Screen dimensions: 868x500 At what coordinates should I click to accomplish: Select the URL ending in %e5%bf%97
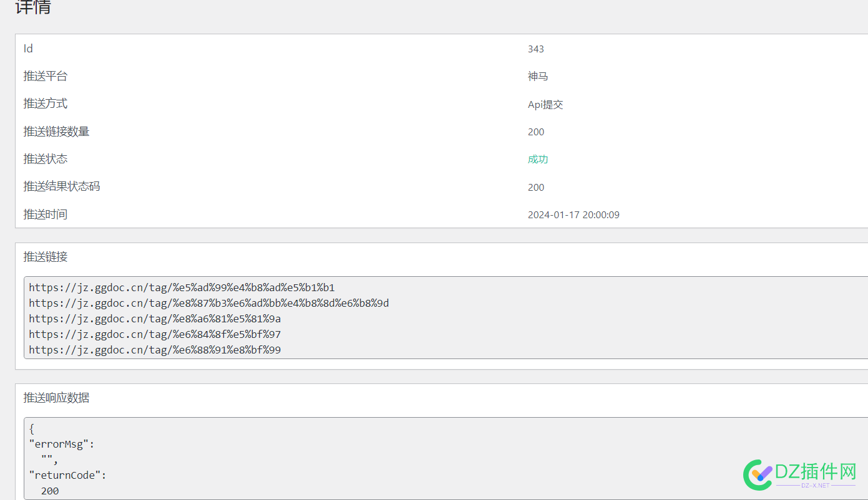155,334
